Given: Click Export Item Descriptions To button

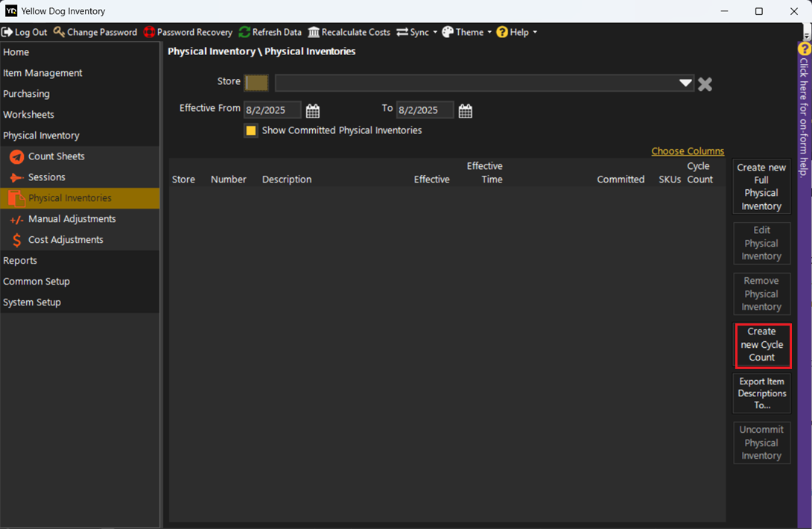Looking at the screenshot, I should click(761, 393).
